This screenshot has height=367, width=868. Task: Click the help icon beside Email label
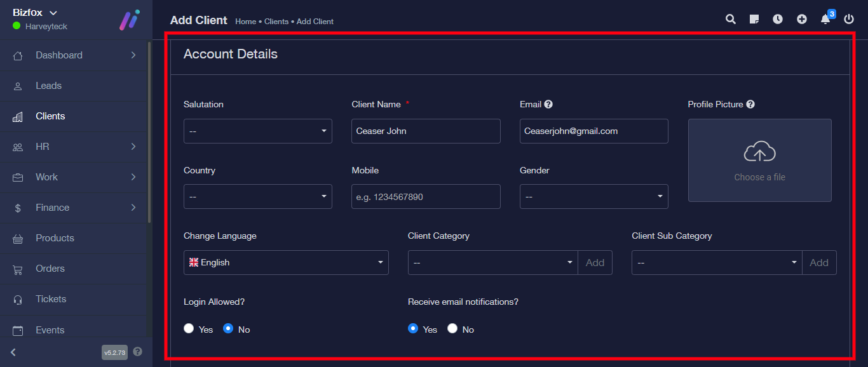click(548, 104)
